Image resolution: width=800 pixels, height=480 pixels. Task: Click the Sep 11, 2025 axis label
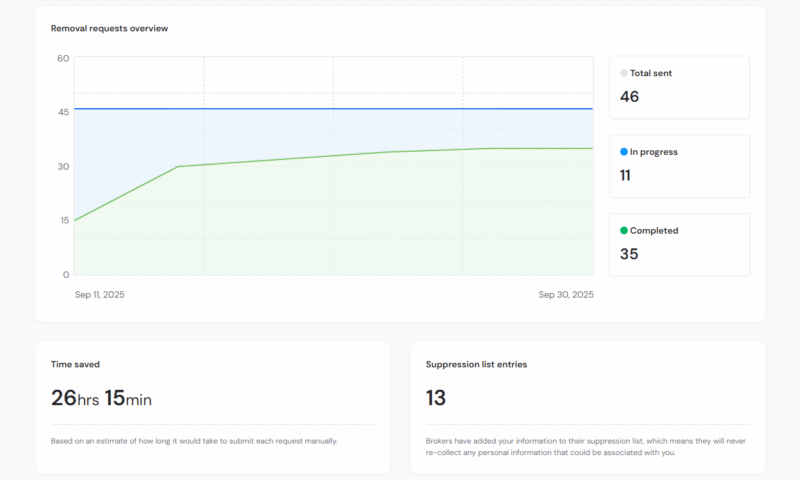pos(100,294)
